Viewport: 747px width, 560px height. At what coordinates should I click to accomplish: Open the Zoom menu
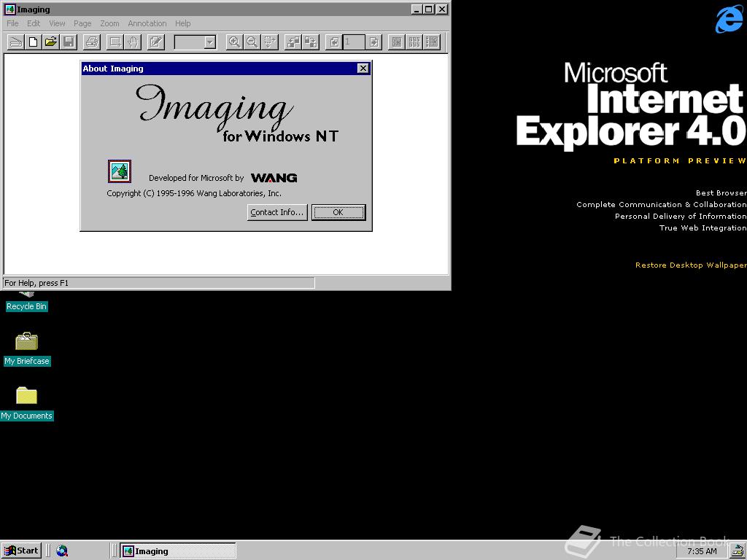(x=109, y=23)
